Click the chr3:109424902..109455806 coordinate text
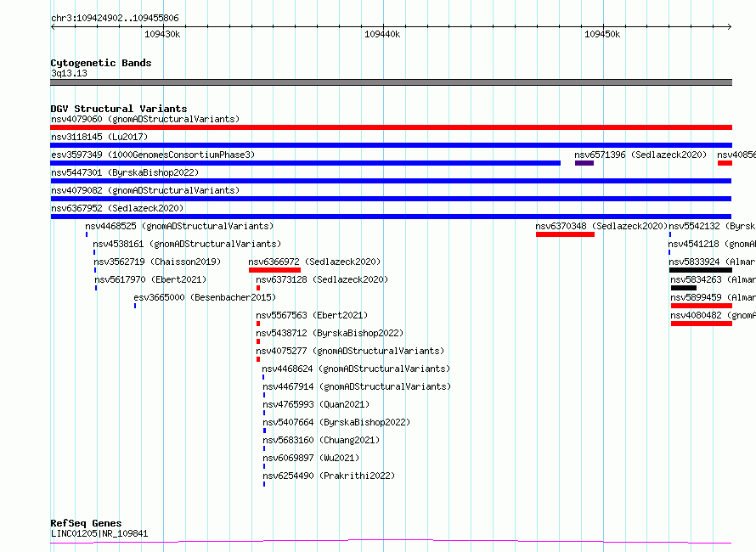Image resolution: width=756 pixels, height=552 pixels. (115, 19)
